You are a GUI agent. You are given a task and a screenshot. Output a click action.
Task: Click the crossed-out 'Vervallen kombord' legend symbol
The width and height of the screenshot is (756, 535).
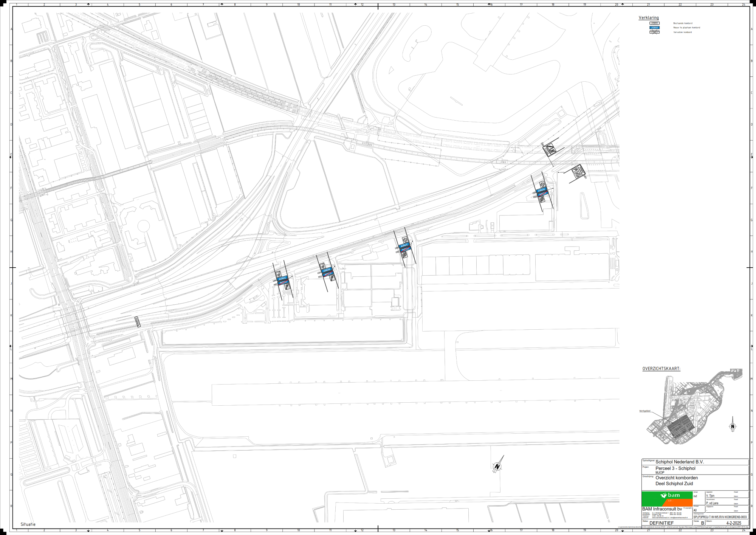[654, 32]
